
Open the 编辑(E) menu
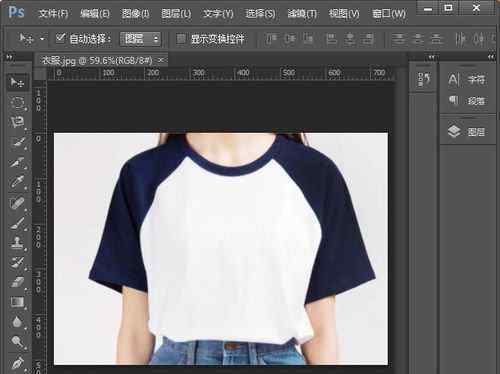tap(95, 14)
